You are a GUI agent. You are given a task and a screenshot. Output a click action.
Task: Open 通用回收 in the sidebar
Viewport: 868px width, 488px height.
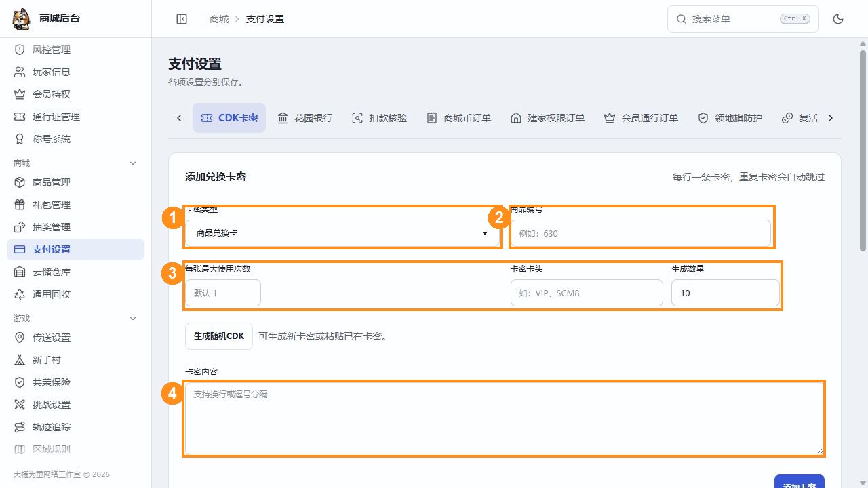(75, 294)
